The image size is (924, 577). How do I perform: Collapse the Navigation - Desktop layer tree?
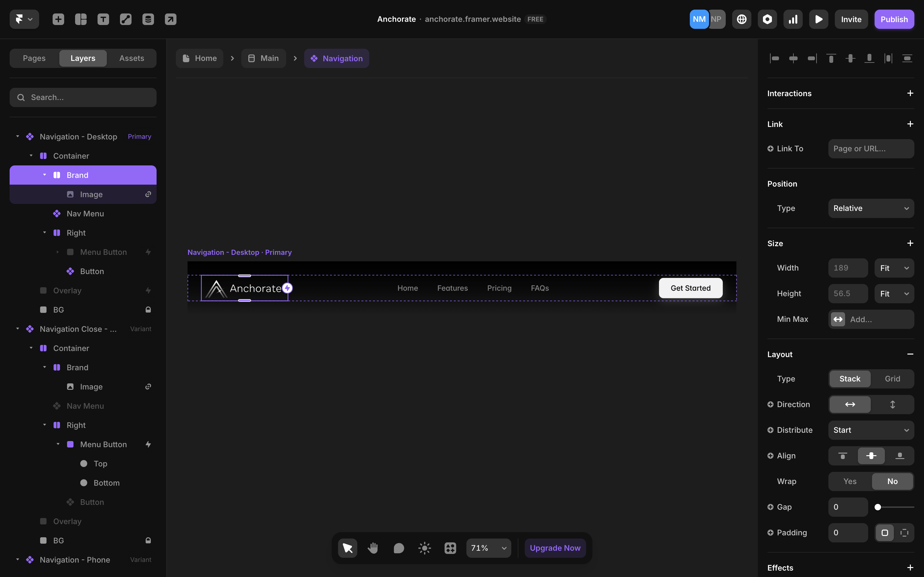pyautogui.click(x=18, y=137)
